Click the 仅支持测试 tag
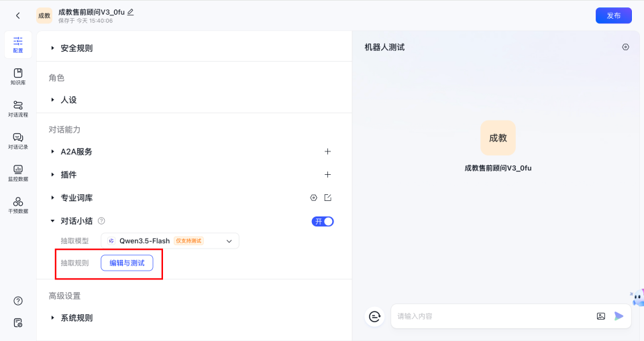Viewport: 644px width, 341px height. pyautogui.click(x=189, y=241)
